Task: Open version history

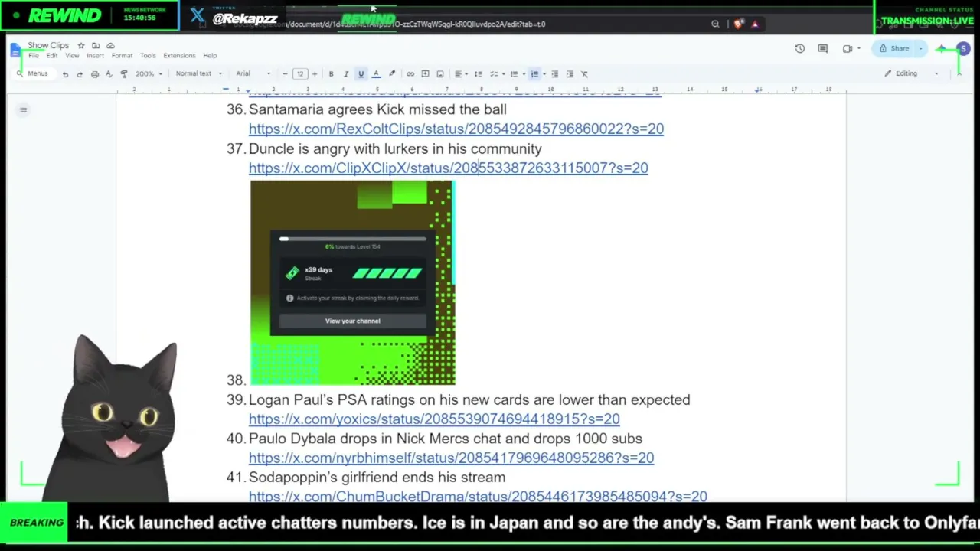Action: point(799,49)
